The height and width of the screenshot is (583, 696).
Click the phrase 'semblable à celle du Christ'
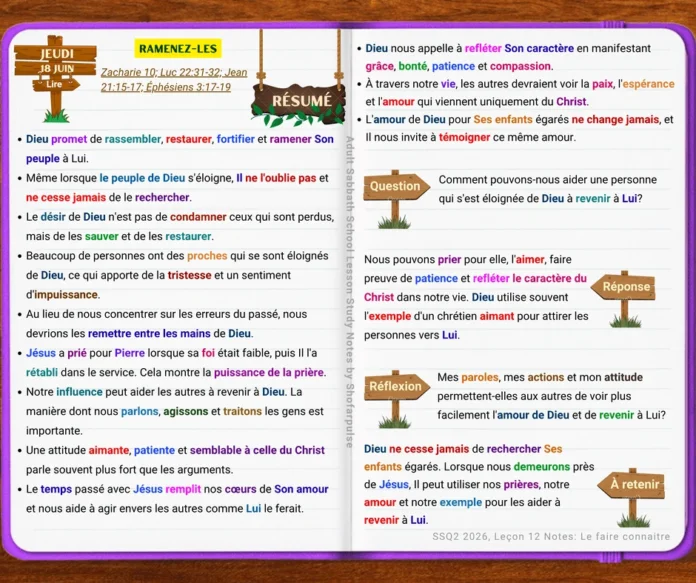click(257, 450)
